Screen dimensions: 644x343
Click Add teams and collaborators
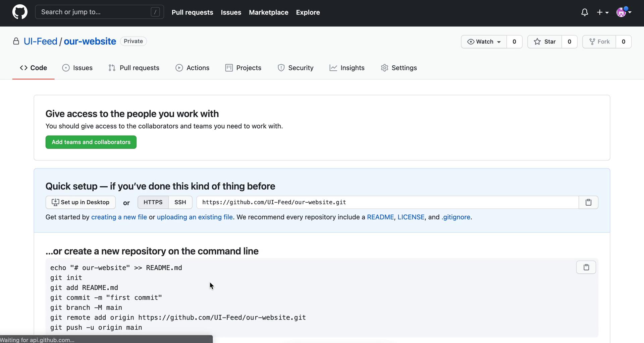click(x=91, y=142)
